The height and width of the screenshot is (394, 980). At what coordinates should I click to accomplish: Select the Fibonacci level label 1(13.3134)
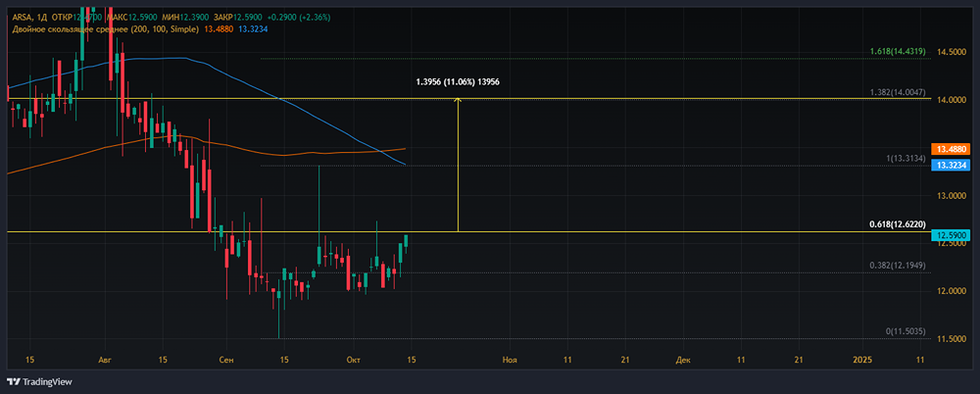906,158
